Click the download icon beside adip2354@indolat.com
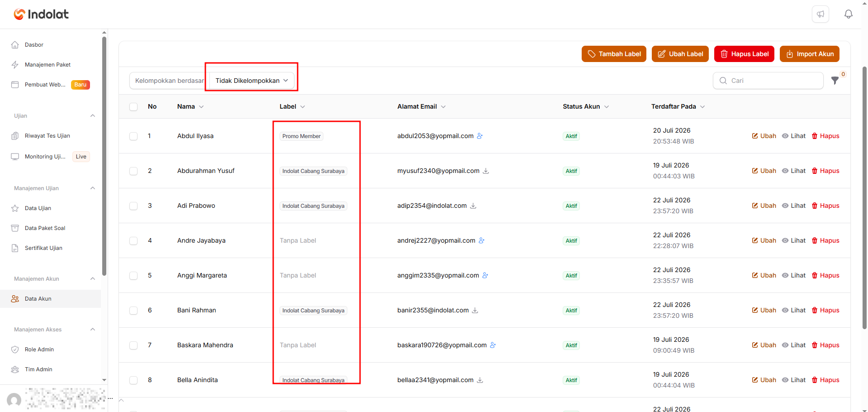868x412 pixels. [x=473, y=206]
